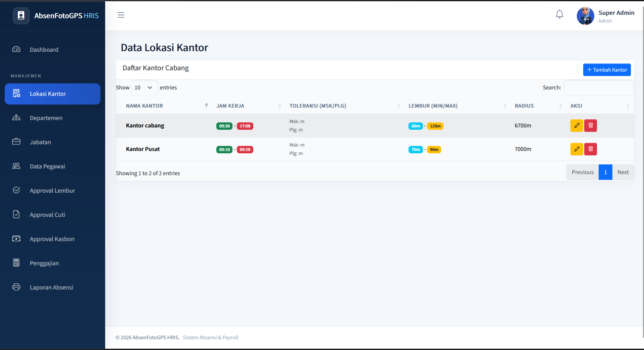Open Penggajian menu item
Viewport: 644px width, 350px height.
coord(52,263)
